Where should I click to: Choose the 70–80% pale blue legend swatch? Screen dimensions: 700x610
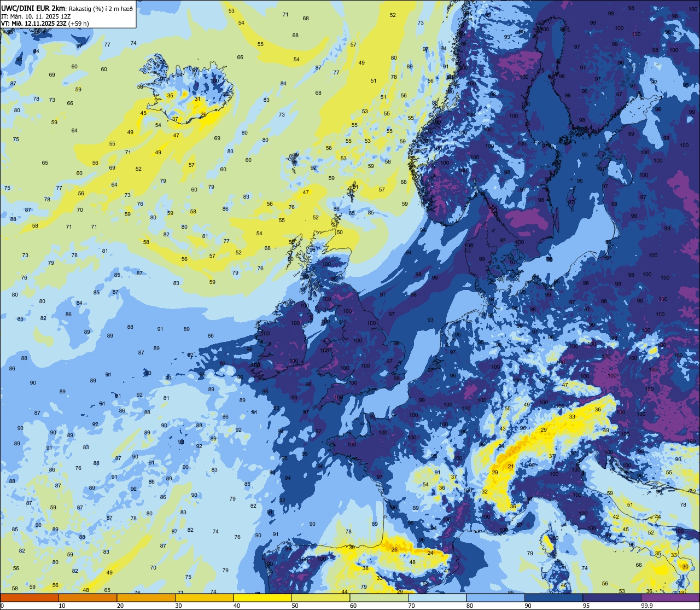point(437,597)
